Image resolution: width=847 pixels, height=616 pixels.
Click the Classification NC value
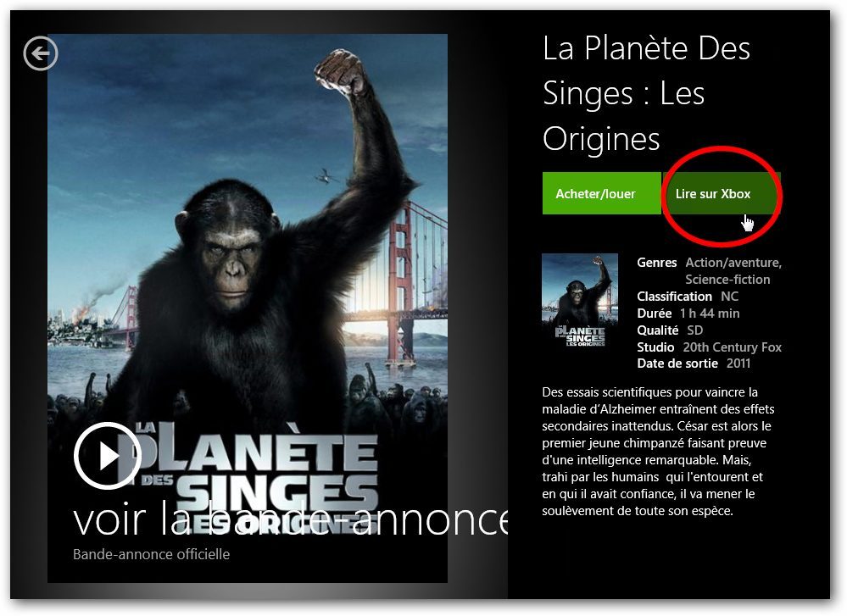click(729, 297)
